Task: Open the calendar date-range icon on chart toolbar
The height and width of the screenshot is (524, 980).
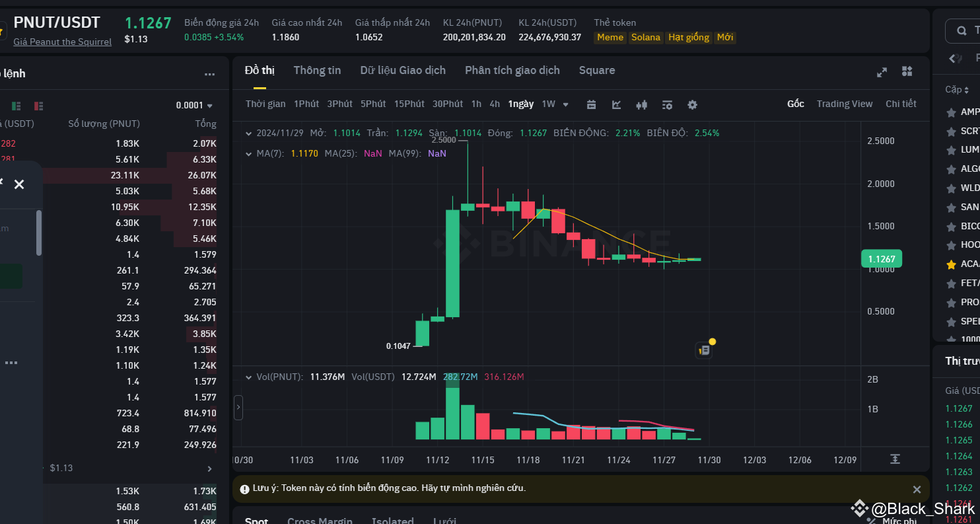Action: 591,104
